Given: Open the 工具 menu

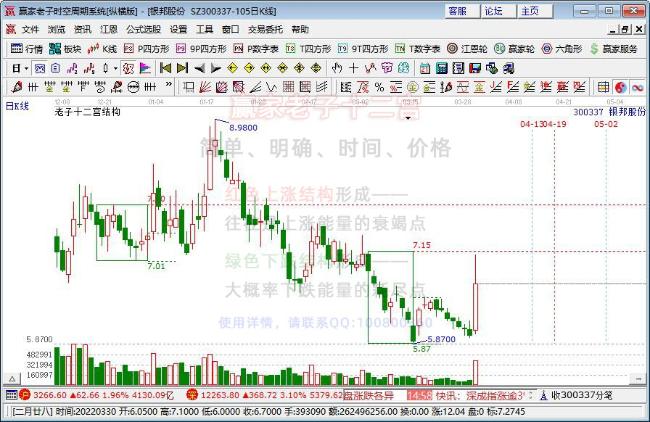Looking at the screenshot, I should point(204,29).
